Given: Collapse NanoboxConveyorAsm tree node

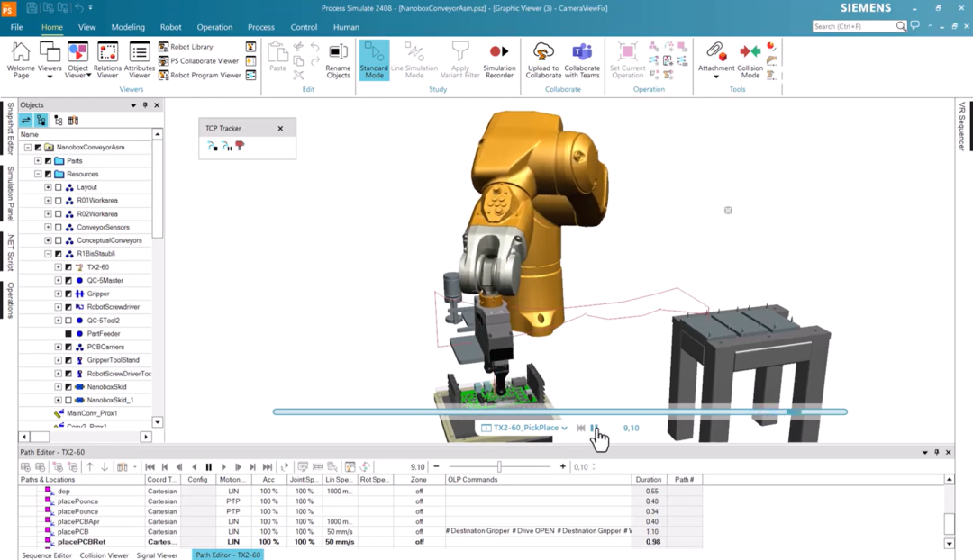Looking at the screenshot, I should click(28, 148).
